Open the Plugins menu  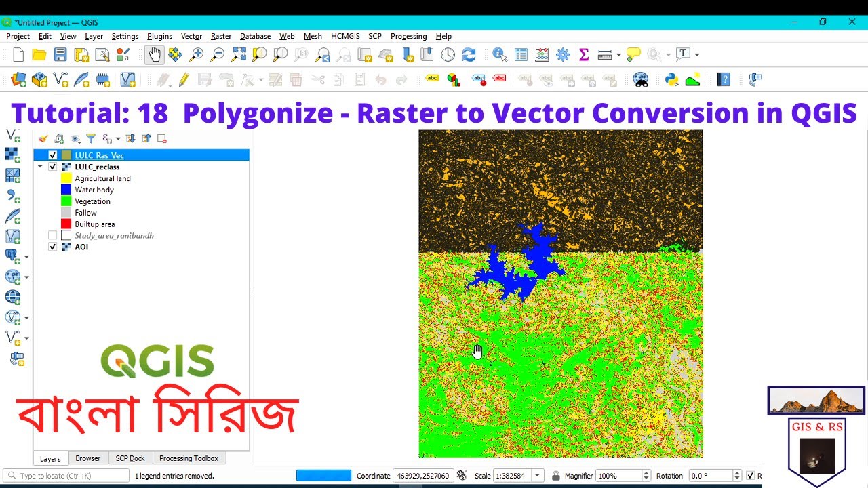(x=159, y=36)
